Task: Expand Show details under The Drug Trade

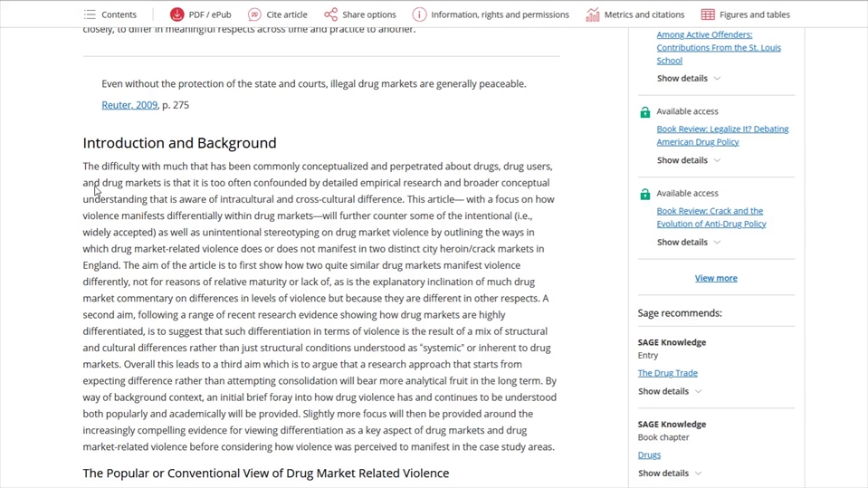Action: 669,392
